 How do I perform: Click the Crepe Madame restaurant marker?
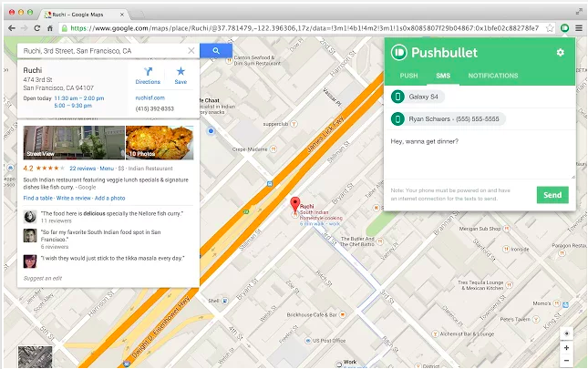pos(273,149)
